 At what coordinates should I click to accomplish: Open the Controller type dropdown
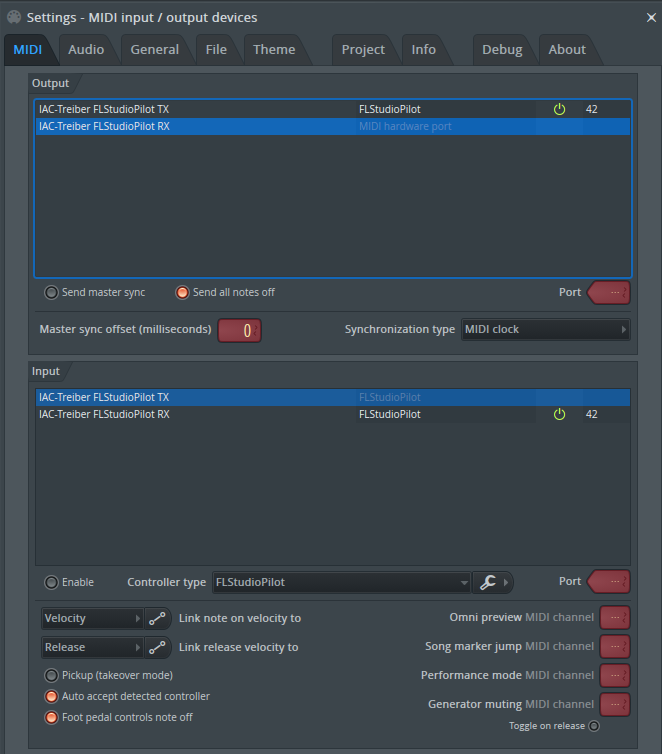coord(341,582)
